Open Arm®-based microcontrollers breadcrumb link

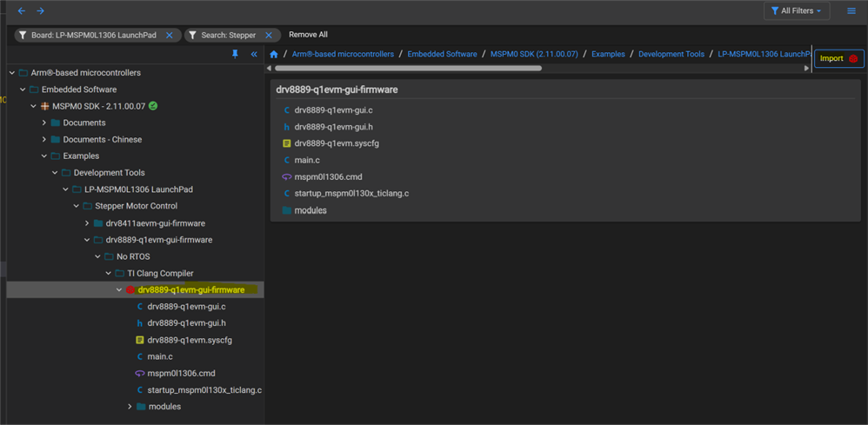pyautogui.click(x=344, y=54)
